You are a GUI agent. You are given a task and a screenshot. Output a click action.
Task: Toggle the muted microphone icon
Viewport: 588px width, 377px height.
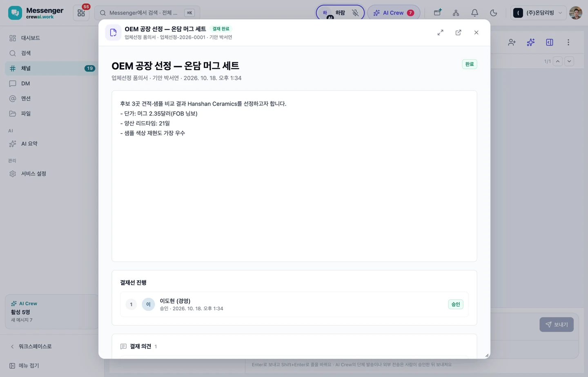point(355,13)
